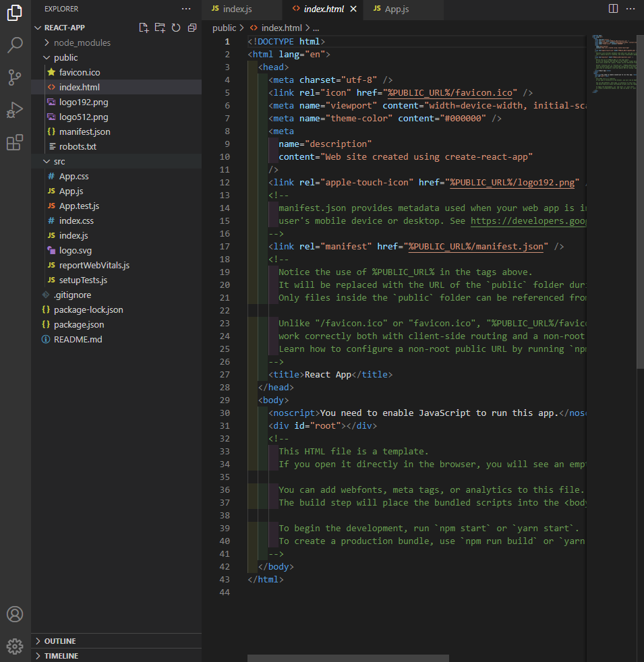Expand the node_modules folder
The height and width of the screenshot is (662, 644).
[82, 42]
